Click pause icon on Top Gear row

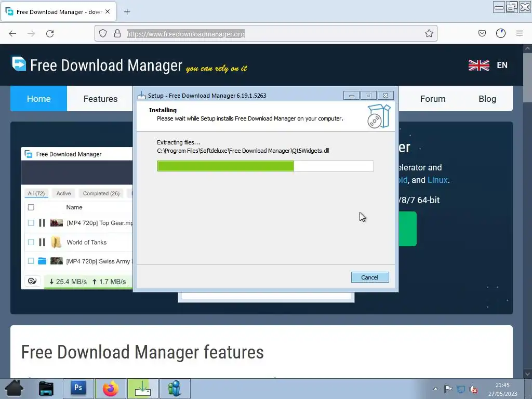point(42,223)
